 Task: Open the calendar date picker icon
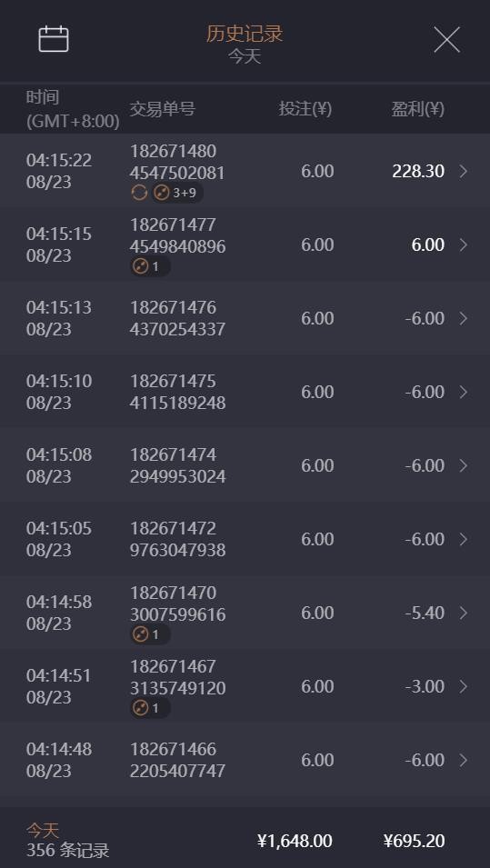pos(53,39)
